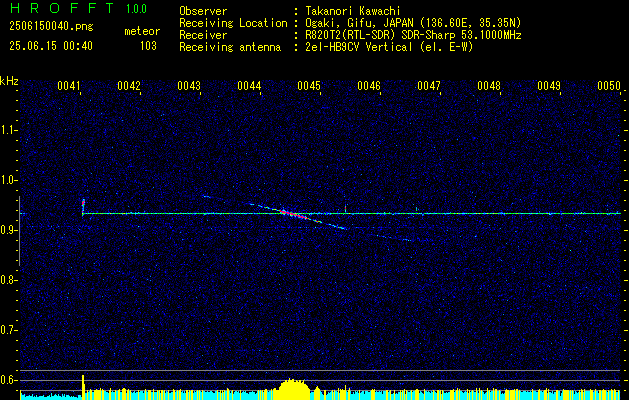629x400 pixels.
Task: Click the 0042 time marker
Action: pos(129,85)
